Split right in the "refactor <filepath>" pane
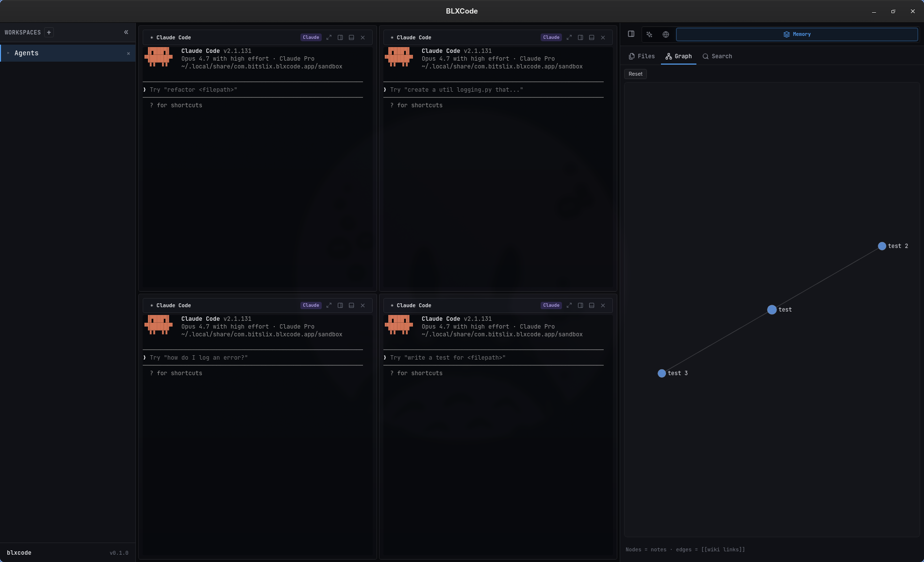 click(x=340, y=37)
